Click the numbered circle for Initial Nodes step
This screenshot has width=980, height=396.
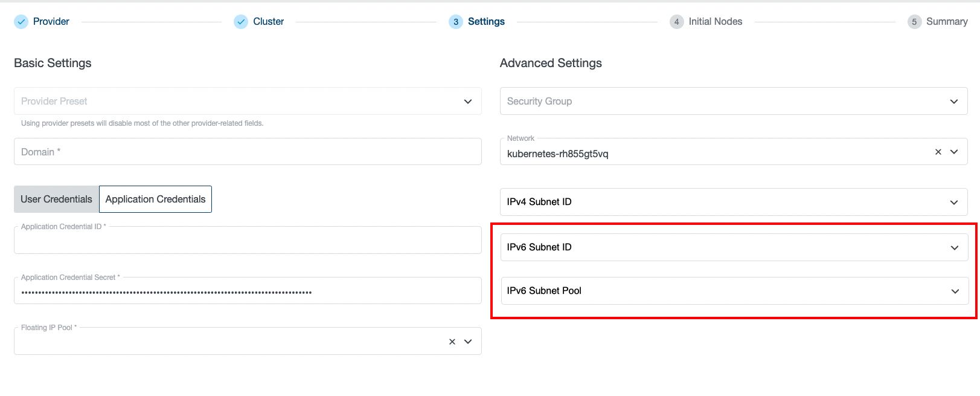[x=675, y=21]
